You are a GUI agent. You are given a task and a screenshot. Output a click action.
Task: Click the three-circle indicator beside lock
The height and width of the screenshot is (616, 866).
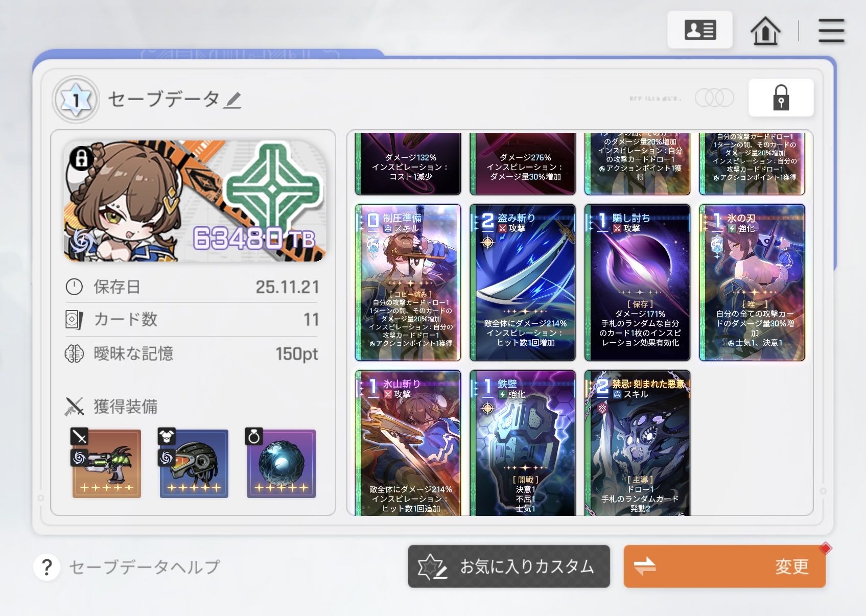point(714,98)
